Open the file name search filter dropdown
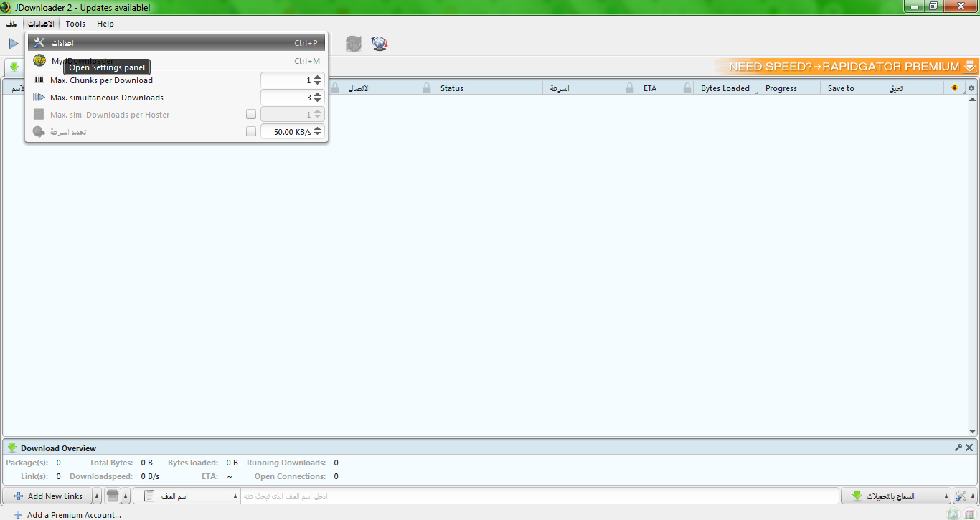The width and height of the screenshot is (980, 520). click(x=235, y=496)
